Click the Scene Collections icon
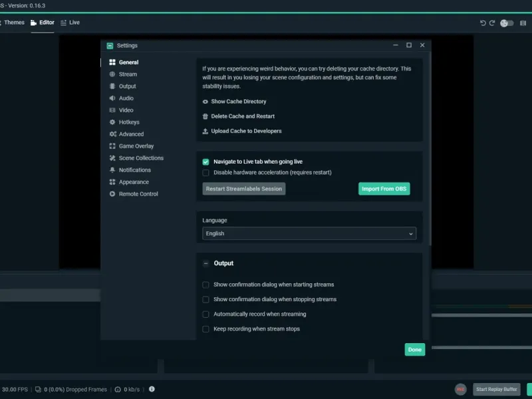532x399 pixels. pos(112,158)
